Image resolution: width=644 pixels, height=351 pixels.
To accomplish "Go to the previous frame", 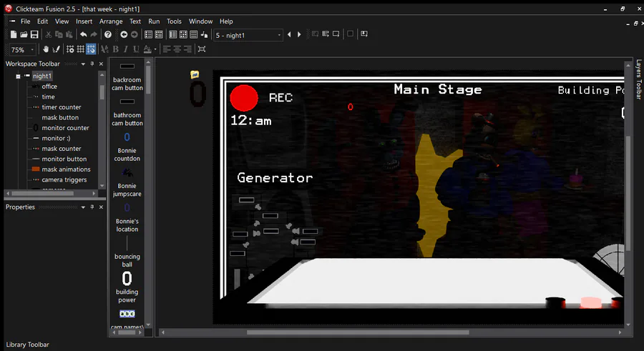I will click(289, 34).
